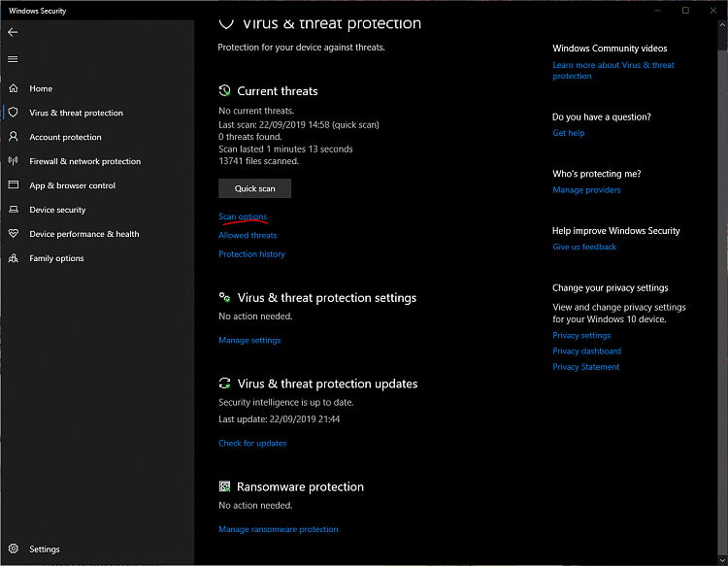
Task: Click the Home house icon
Action: [14, 88]
